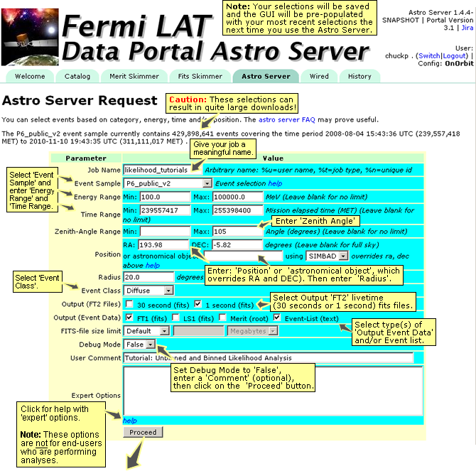Go to the Fits Skimmer tab
Screen dimensions: 476x471
point(200,76)
